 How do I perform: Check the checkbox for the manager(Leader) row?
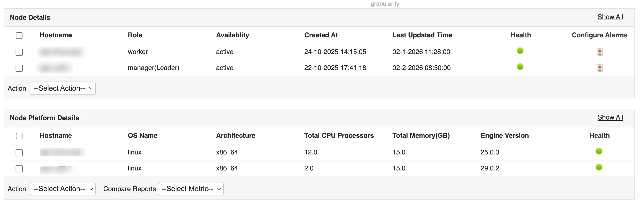point(19,68)
